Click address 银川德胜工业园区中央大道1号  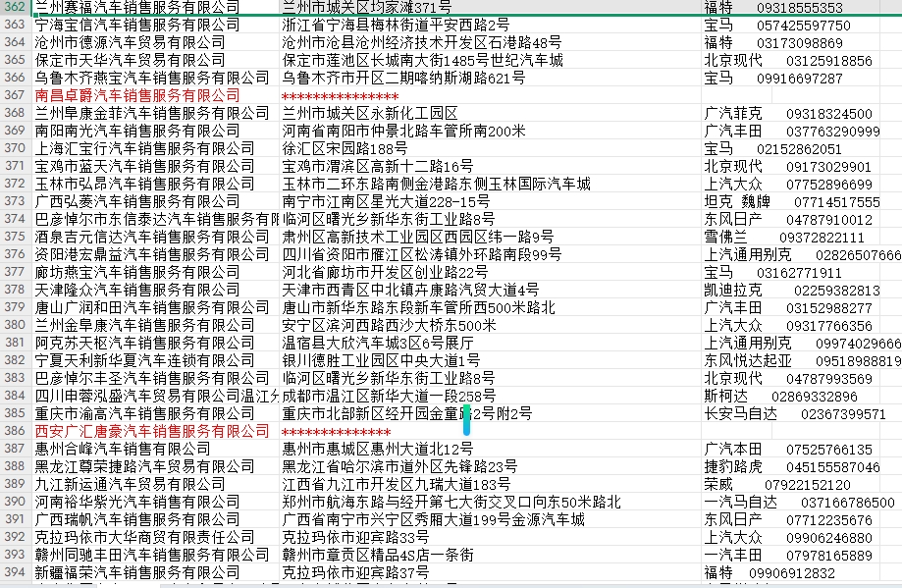click(381, 360)
